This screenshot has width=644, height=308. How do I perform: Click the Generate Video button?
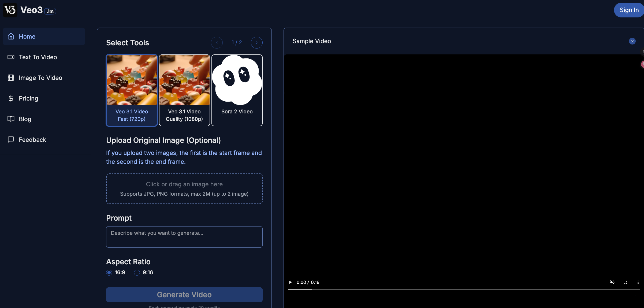pos(184,295)
